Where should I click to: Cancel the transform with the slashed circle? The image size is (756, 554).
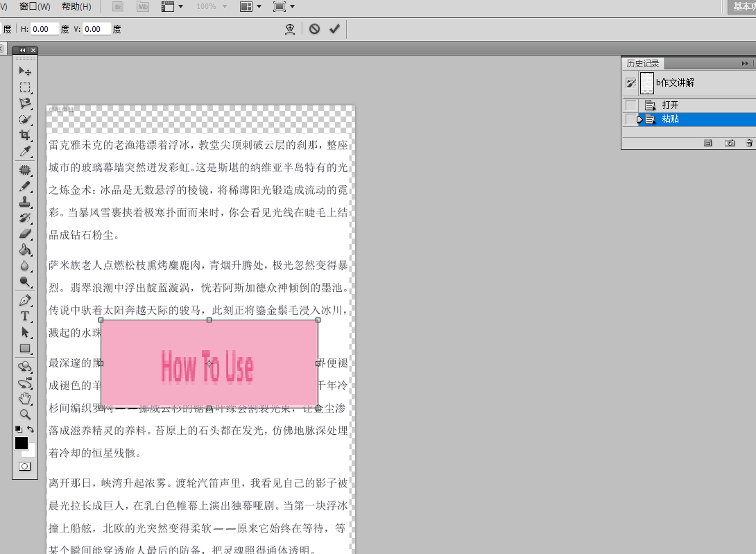coord(313,29)
